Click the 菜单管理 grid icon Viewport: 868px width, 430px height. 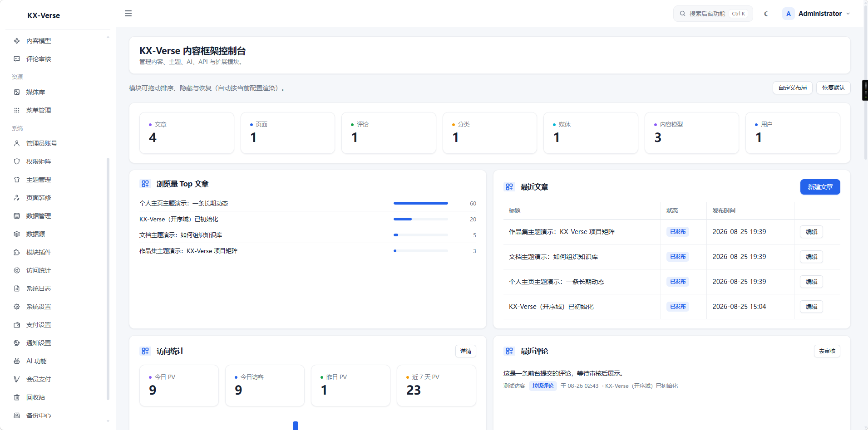17,110
